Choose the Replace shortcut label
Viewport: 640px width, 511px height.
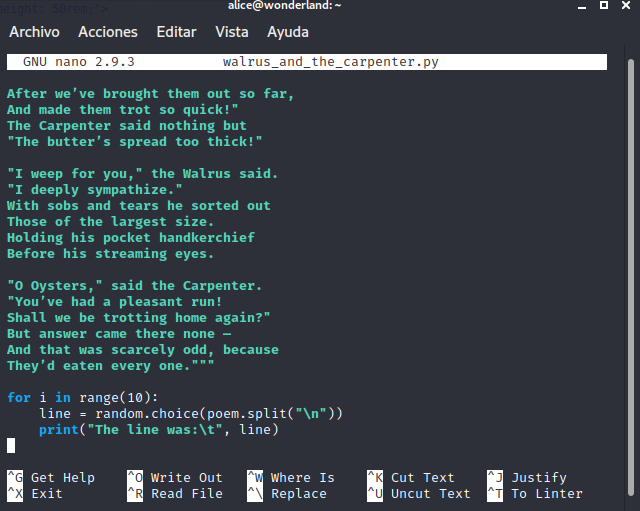(x=298, y=494)
